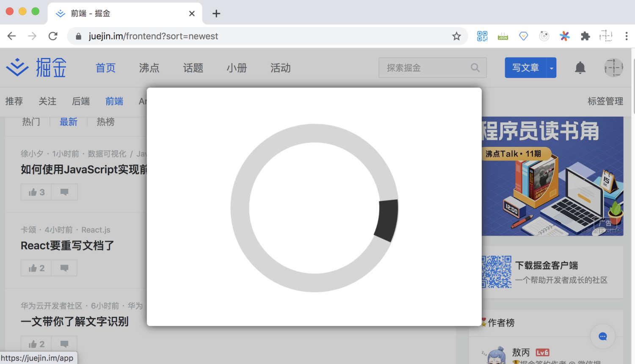The width and height of the screenshot is (635, 364).
Task: Click the JSON formatter extension icon
Action: pos(502,36)
